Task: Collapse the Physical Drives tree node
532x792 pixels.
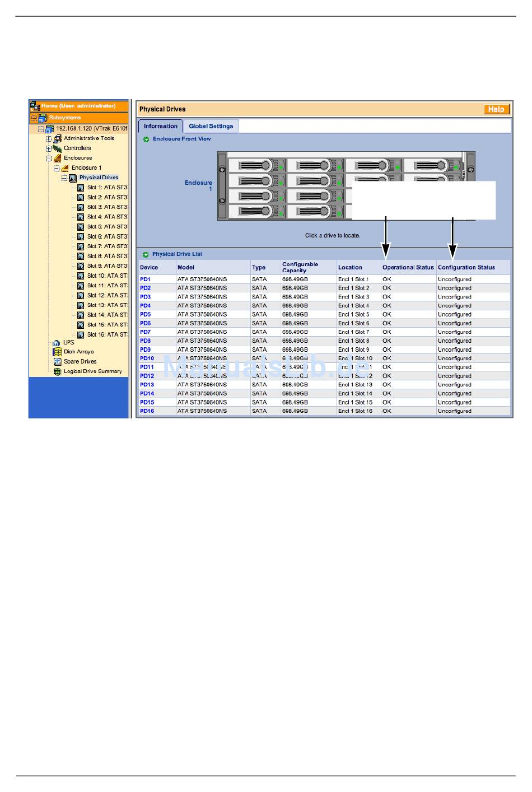Action: tap(64, 178)
